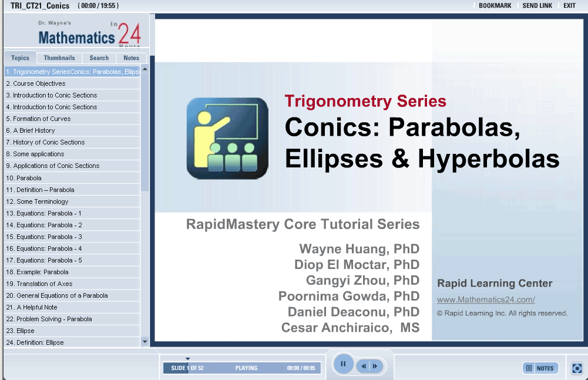Select topic 18 Example: Parabola
Viewport: 588px width, 380px height.
coord(72,272)
